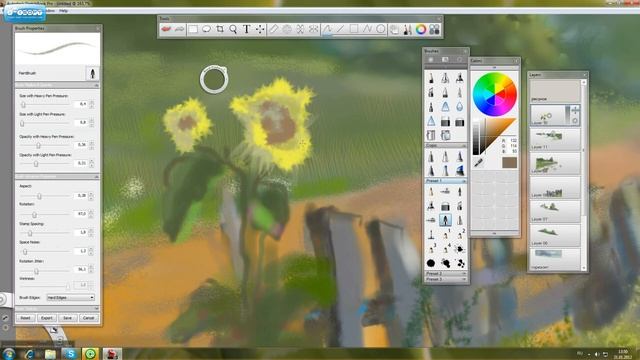Select the Lasso selection tool
The image size is (640, 360).
[x=207, y=29]
